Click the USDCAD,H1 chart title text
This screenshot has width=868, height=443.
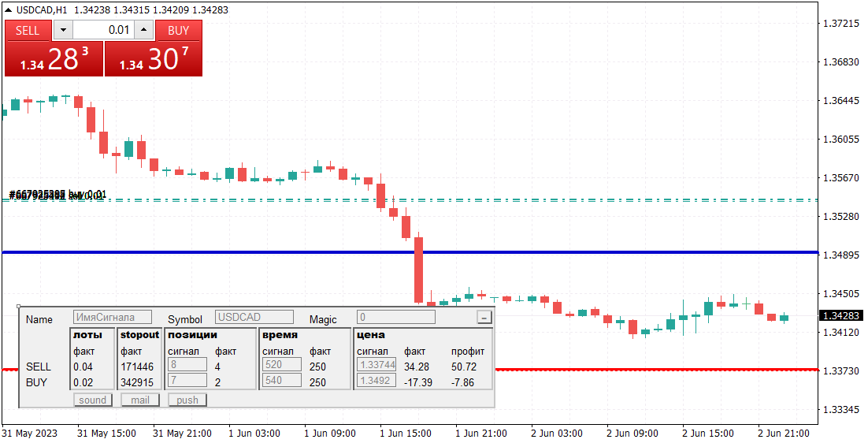(42, 10)
